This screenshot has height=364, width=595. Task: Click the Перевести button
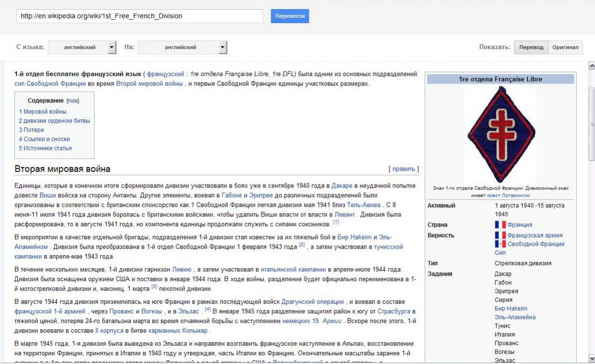290,16
